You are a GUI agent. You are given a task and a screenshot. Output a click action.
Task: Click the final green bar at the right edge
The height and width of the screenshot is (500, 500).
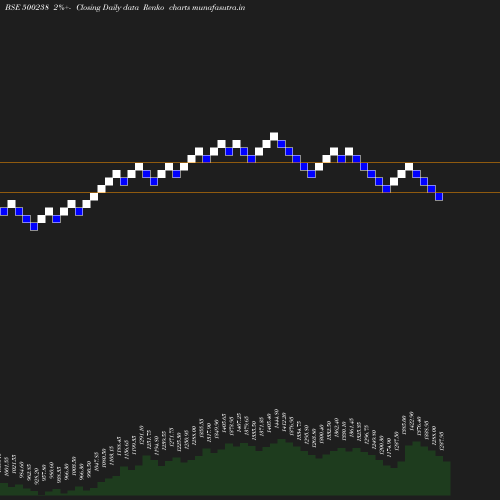click(447, 478)
